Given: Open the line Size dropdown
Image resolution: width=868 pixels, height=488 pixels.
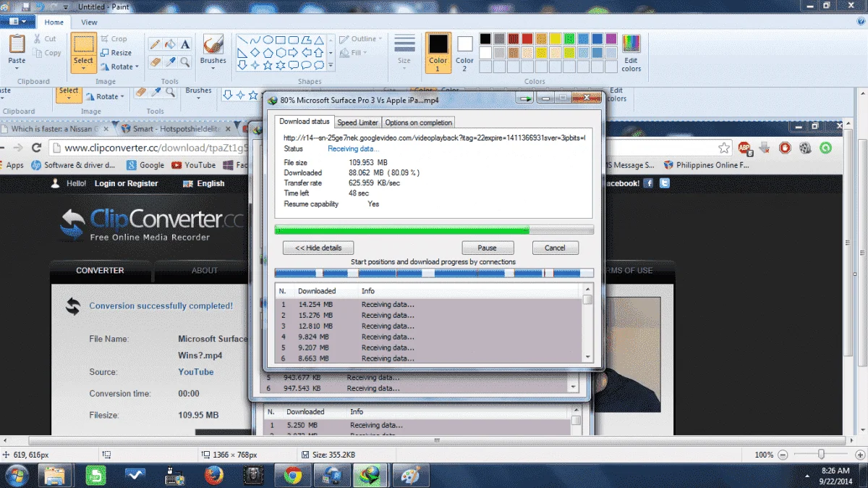Looking at the screenshot, I should pos(404,53).
